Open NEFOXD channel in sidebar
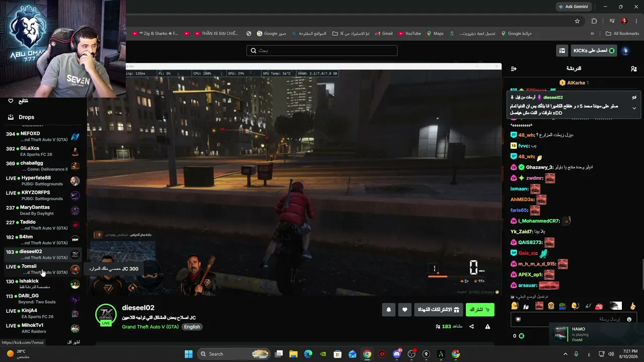The image size is (644, 362). (x=43, y=136)
